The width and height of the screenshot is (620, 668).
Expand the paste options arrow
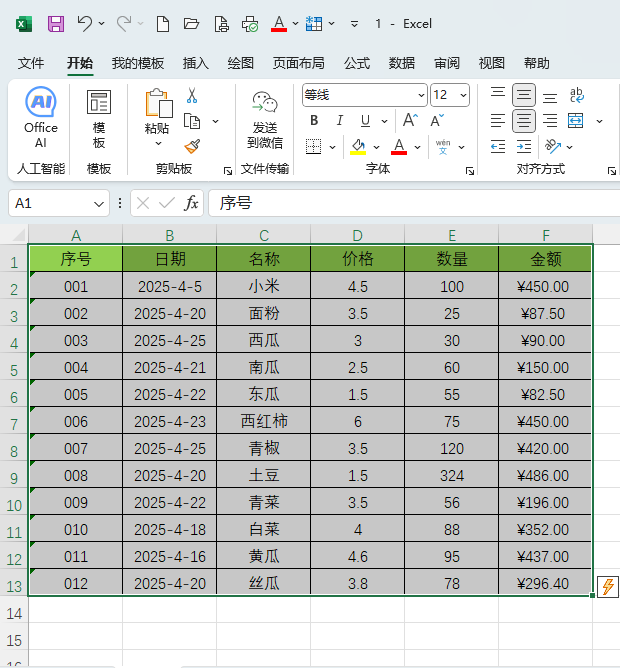[158, 144]
